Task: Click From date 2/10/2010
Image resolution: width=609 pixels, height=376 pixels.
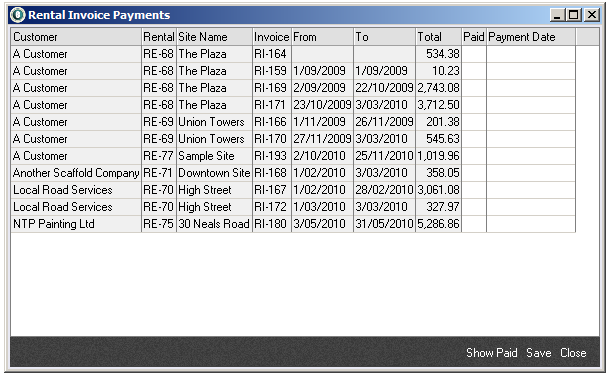Action: coord(322,156)
